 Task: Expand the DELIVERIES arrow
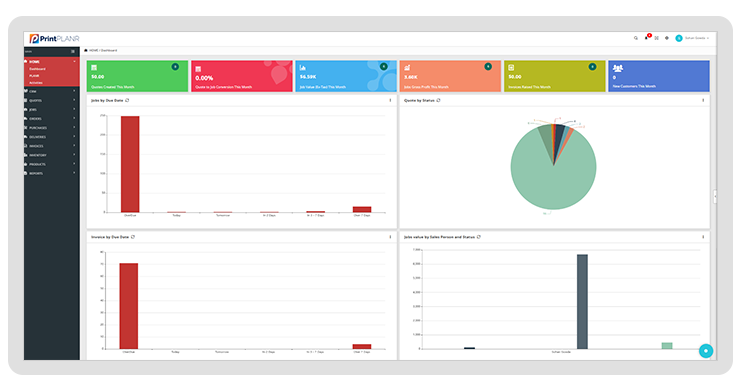click(x=74, y=136)
